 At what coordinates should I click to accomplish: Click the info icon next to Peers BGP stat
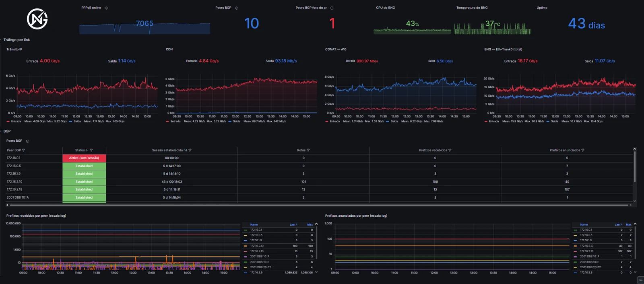(237, 8)
